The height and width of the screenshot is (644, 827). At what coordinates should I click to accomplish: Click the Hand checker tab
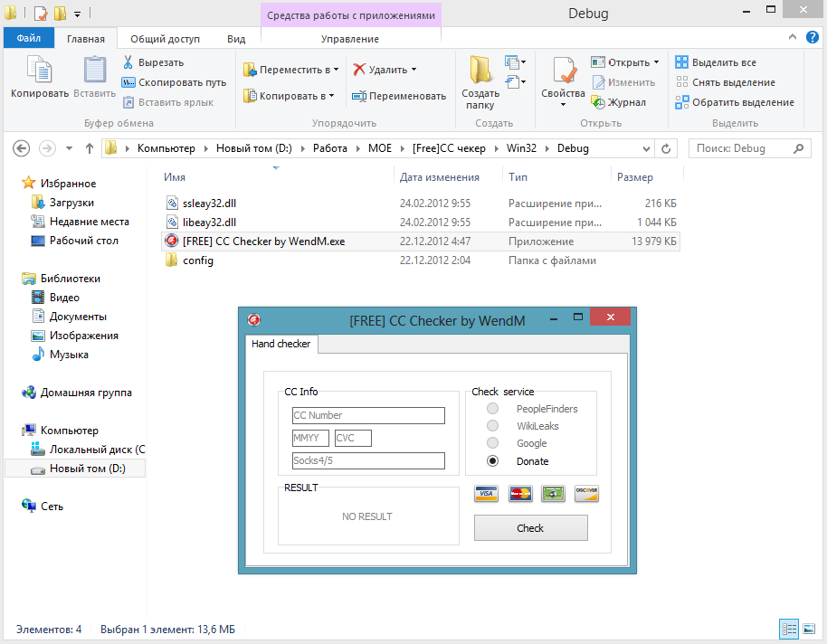tap(281, 344)
